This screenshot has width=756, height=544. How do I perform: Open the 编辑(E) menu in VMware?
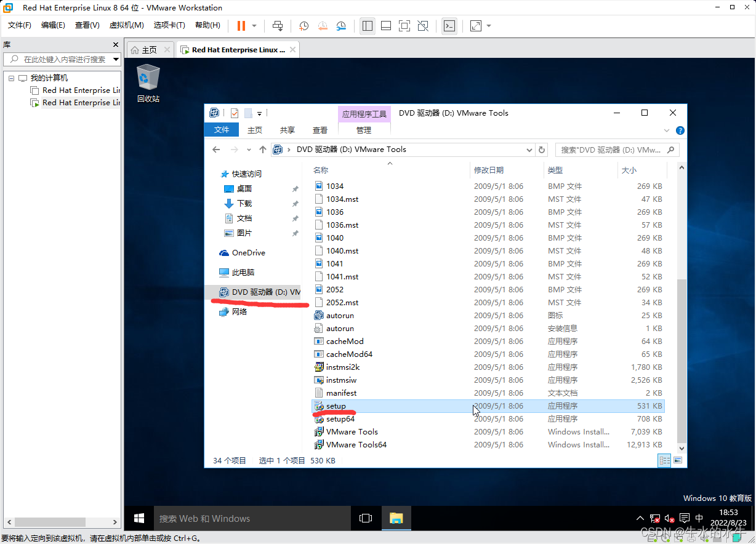(x=53, y=25)
